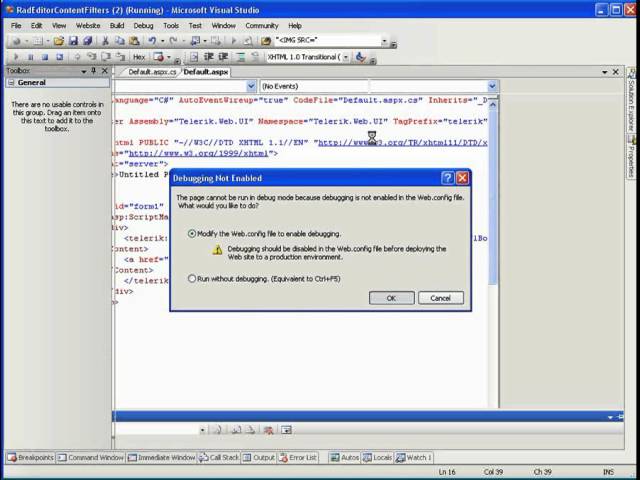Click the Save floppy disk icon
The image size is (640, 480).
[x=73, y=41]
